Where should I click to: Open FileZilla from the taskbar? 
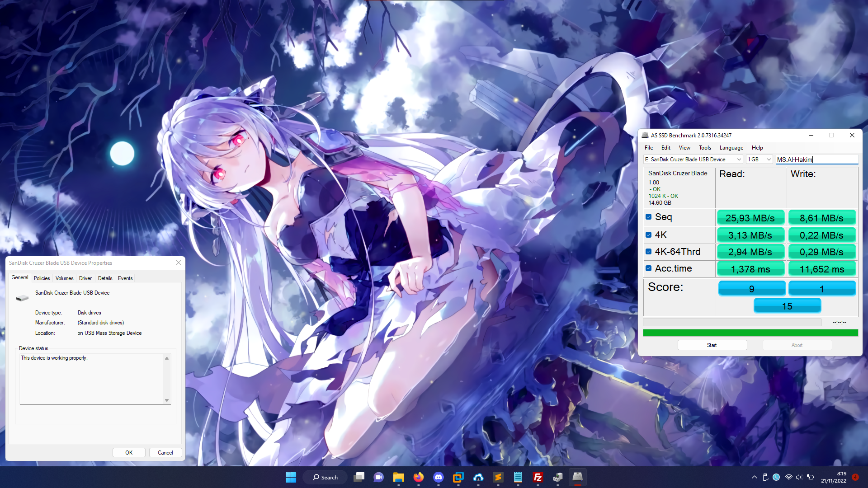538,477
